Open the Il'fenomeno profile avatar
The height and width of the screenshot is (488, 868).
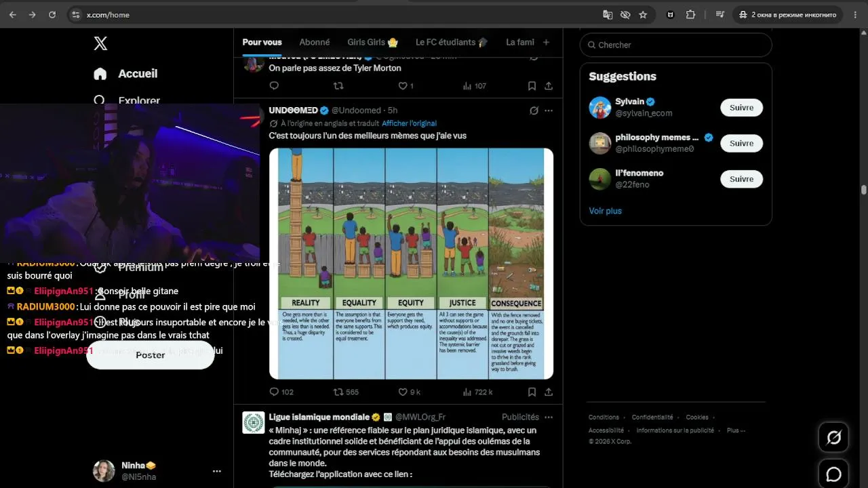pyautogui.click(x=600, y=179)
